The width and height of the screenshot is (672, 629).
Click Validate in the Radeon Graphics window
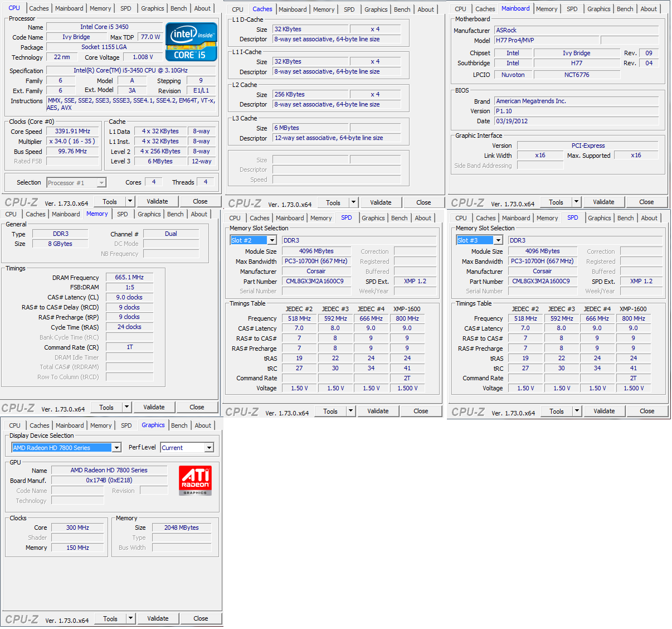[x=158, y=618]
